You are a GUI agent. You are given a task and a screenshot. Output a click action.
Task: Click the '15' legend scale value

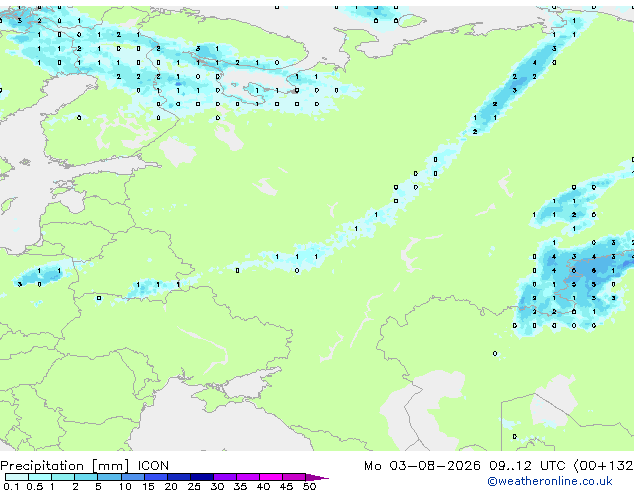pos(148,486)
